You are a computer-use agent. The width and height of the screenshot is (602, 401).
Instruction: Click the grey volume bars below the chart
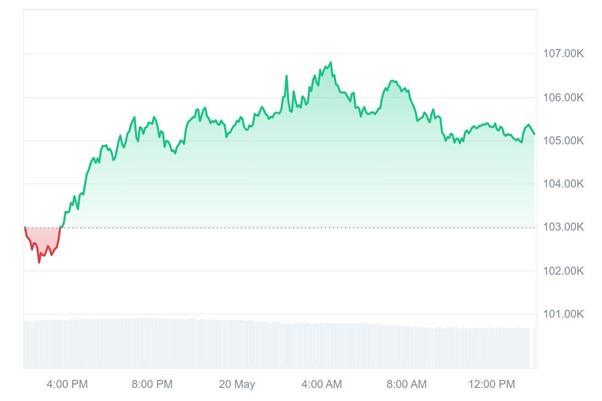point(270,343)
